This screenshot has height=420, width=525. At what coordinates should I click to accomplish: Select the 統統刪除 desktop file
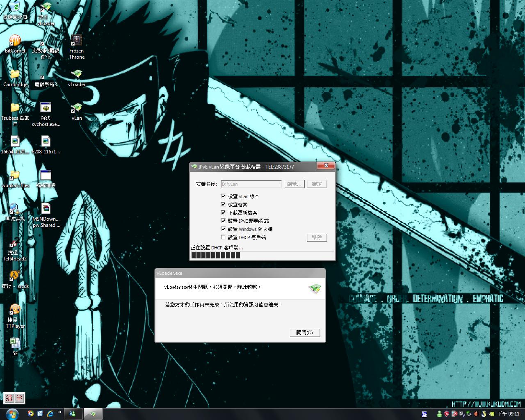46,179
